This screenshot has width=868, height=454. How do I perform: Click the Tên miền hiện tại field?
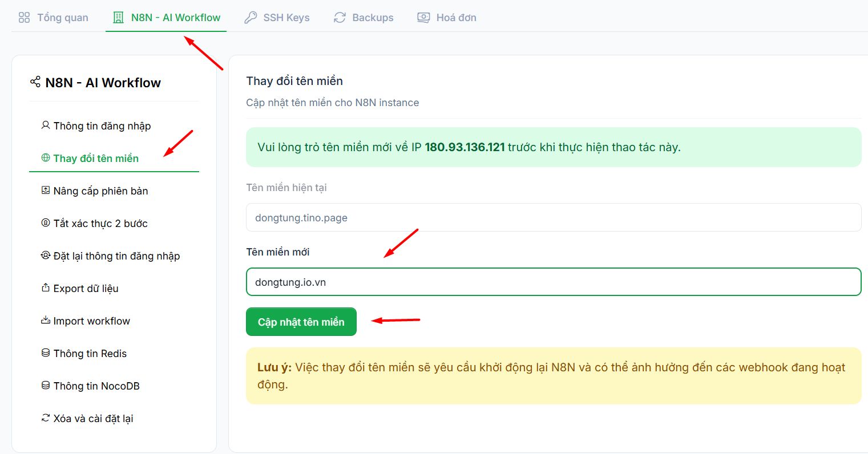[553, 218]
